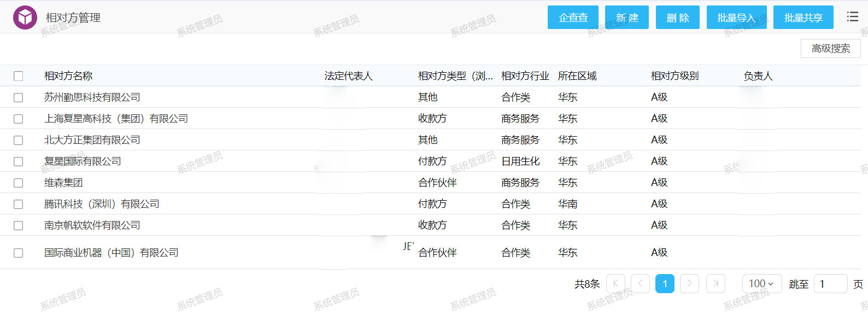Click 华南 region cell in 腾讯科技 row
The height and width of the screenshot is (320, 868).
pyautogui.click(x=568, y=204)
